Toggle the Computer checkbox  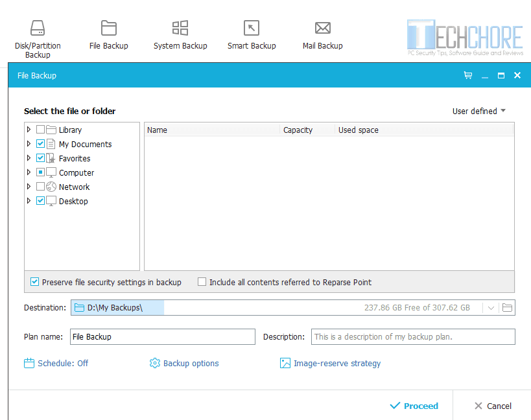pos(40,172)
